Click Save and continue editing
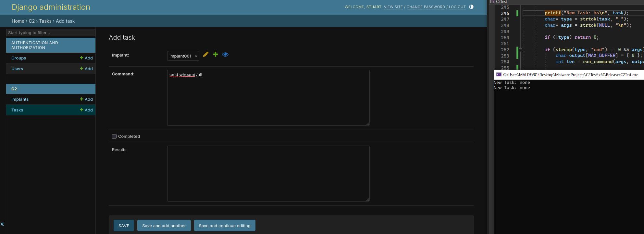The height and width of the screenshot is (234, 644). pyautogui.click(x=224, y=226)
